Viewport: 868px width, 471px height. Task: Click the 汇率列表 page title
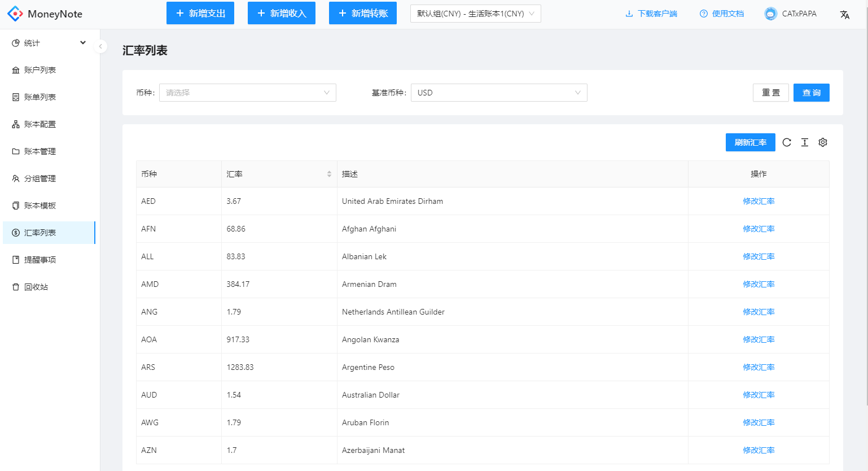click(145, 50)
